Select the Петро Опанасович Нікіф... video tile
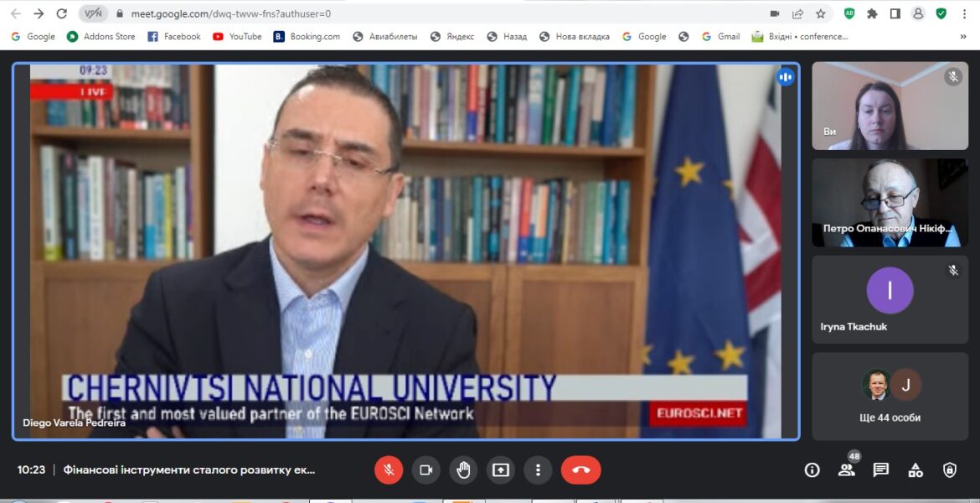This screenshot has width=980, height=503. [x=890, y=203]
